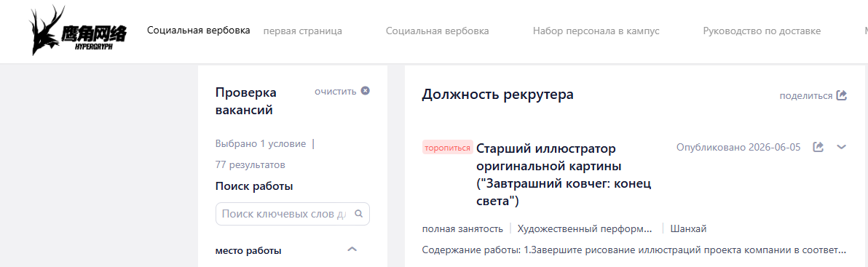Image resolution: width=868 pixels, height=267 pixels.
Task: Expand the Старший иллюстратор job details chevron
Action: (x=842, y=147)
